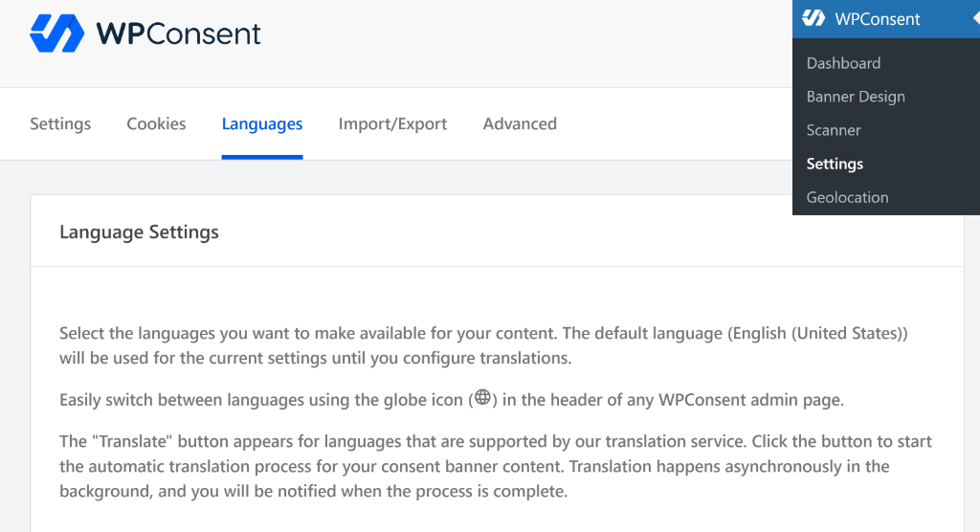
Task: Click the Language Settings panel heading
Action: coord(139,232)
